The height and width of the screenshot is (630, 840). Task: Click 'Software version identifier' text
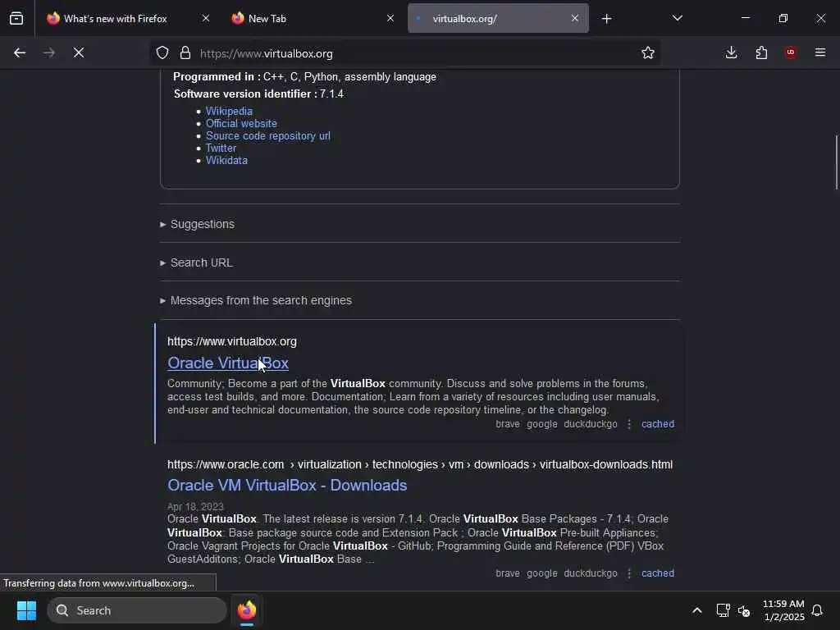tap(244, 94)
